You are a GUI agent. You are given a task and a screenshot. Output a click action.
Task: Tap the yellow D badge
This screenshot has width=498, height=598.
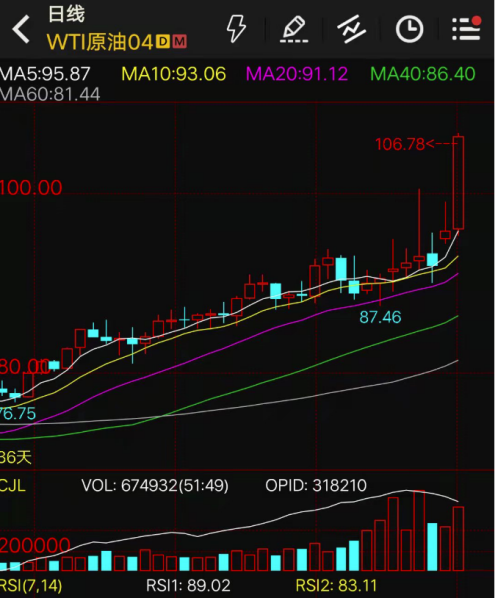point(163,42)
